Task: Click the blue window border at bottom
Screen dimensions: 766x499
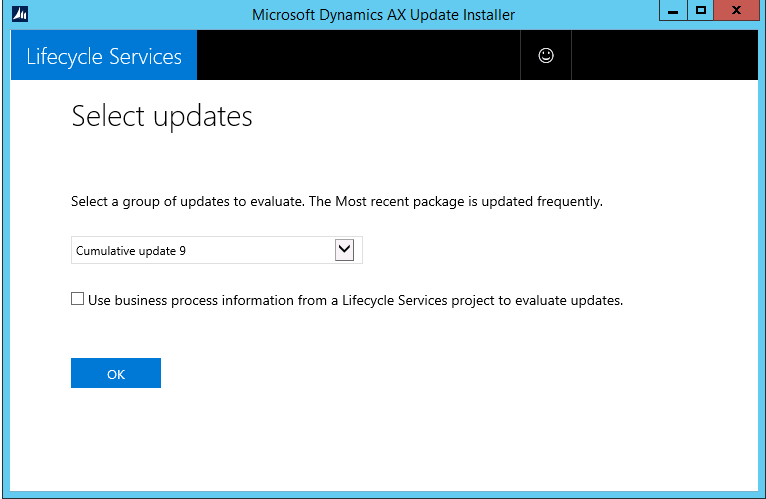Action: 383,494
